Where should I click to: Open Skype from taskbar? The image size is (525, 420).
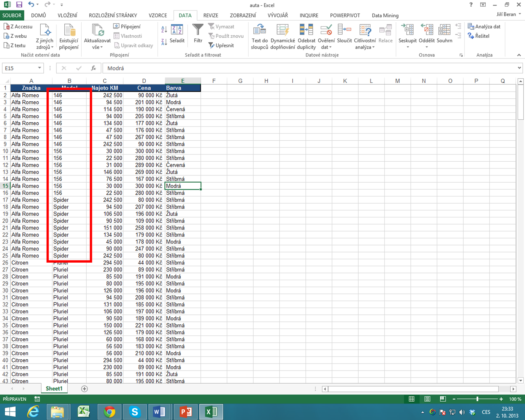click(135, 412)
